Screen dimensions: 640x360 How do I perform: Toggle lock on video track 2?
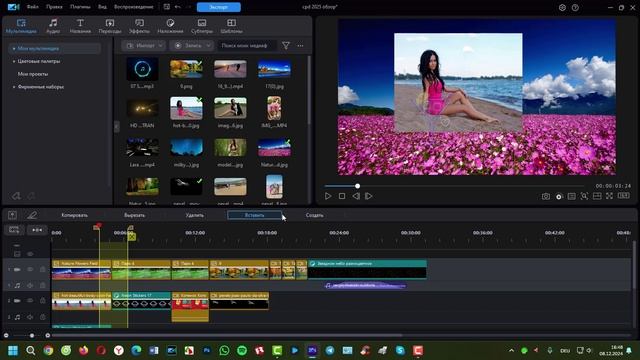tap(42, 300)
